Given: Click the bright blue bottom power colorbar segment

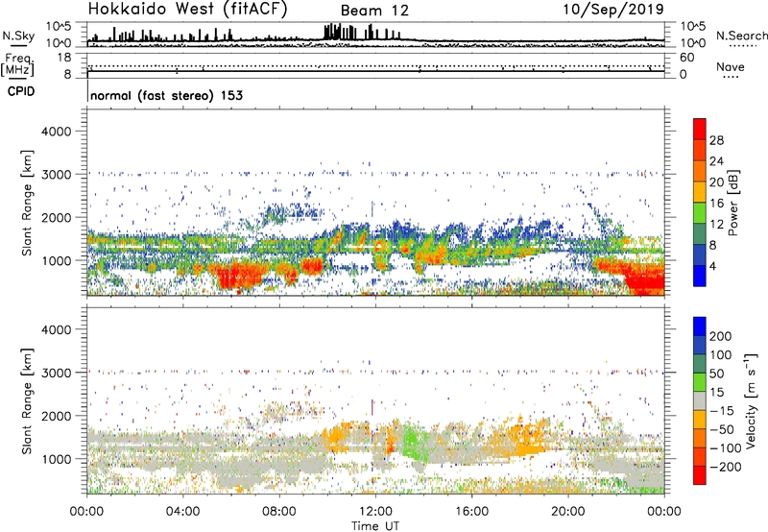Looking at the screenshot, I should click(700, 277).
